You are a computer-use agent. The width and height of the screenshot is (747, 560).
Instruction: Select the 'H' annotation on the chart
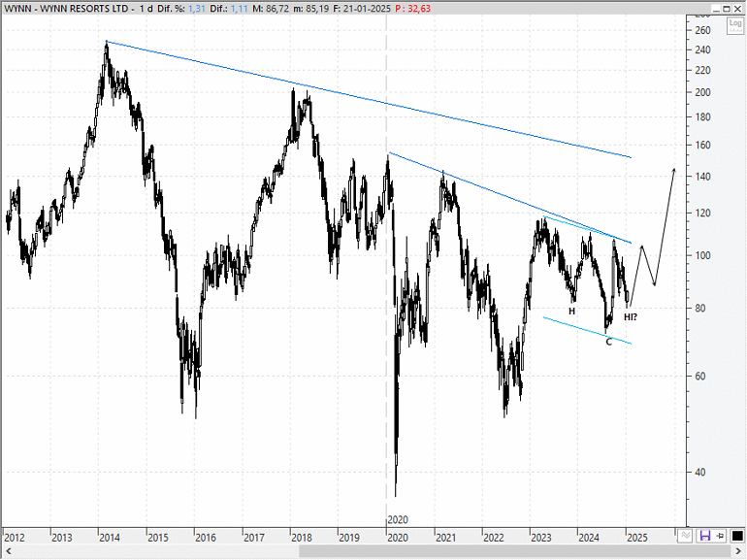(x=572, y=312)
